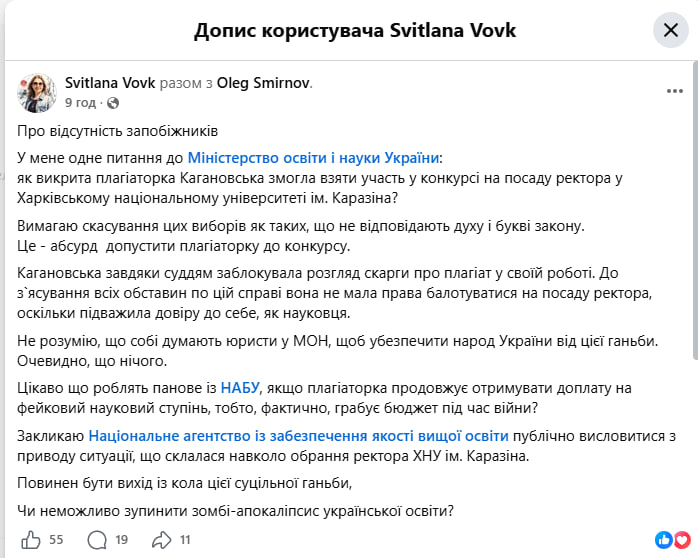698x558 pixels.
Task: Like the post with thumbs-up icon
Action: coord(31,540)
